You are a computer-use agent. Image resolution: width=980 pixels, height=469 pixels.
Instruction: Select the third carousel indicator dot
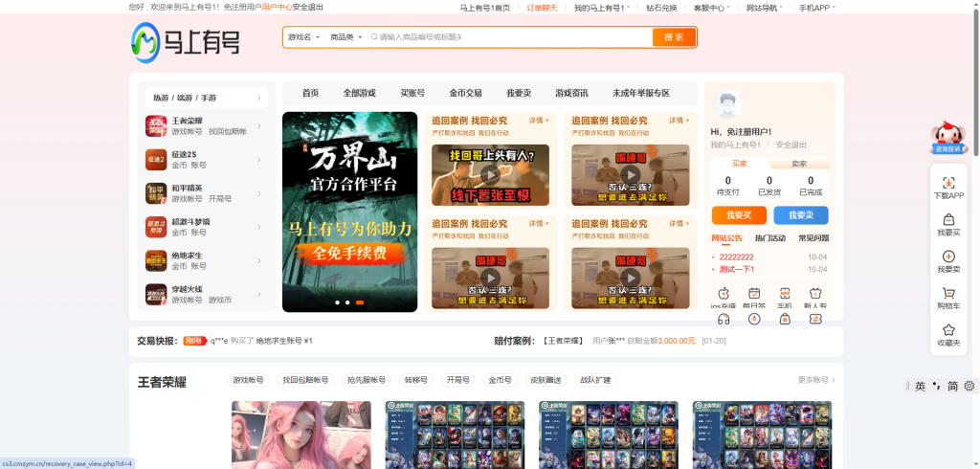tap(359, 302)
